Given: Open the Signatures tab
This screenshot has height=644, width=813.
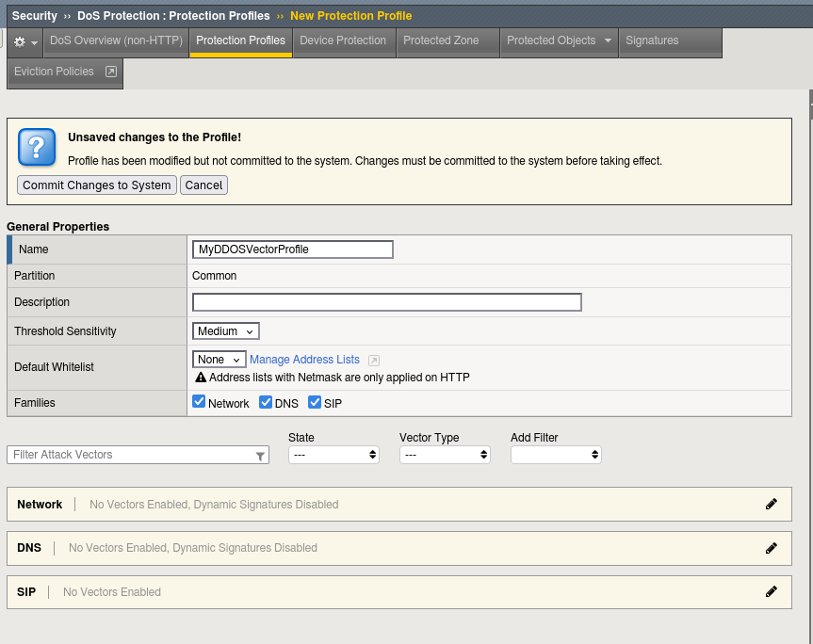Looking at the screenshot, I should (652, 40).
